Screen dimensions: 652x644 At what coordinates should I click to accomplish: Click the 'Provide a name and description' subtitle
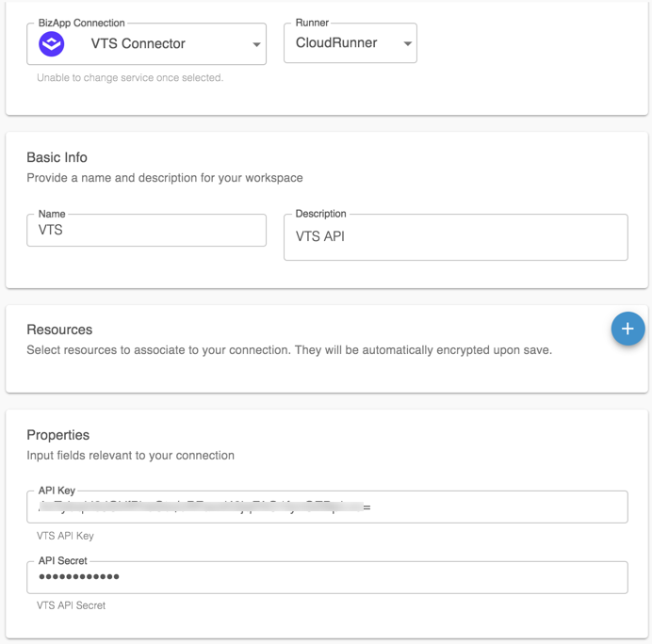click(x=164, y=177)
